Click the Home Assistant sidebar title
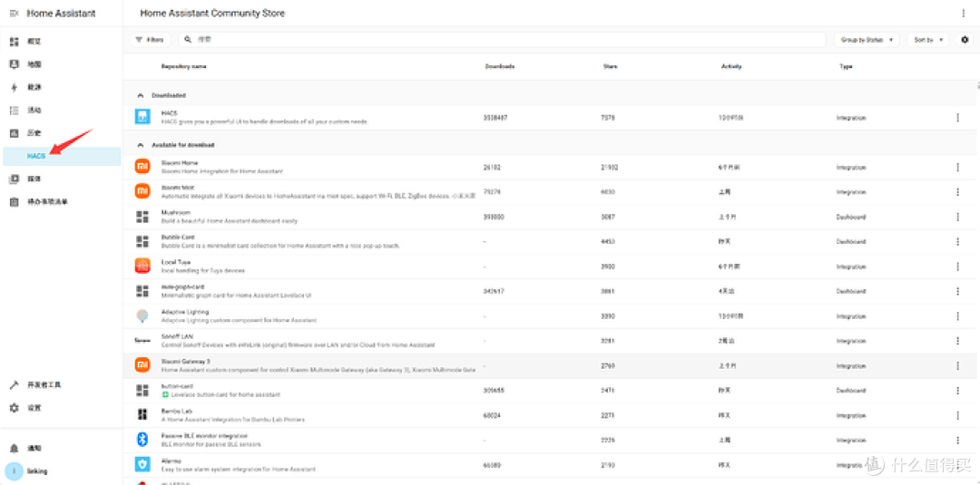 (62, 13)
